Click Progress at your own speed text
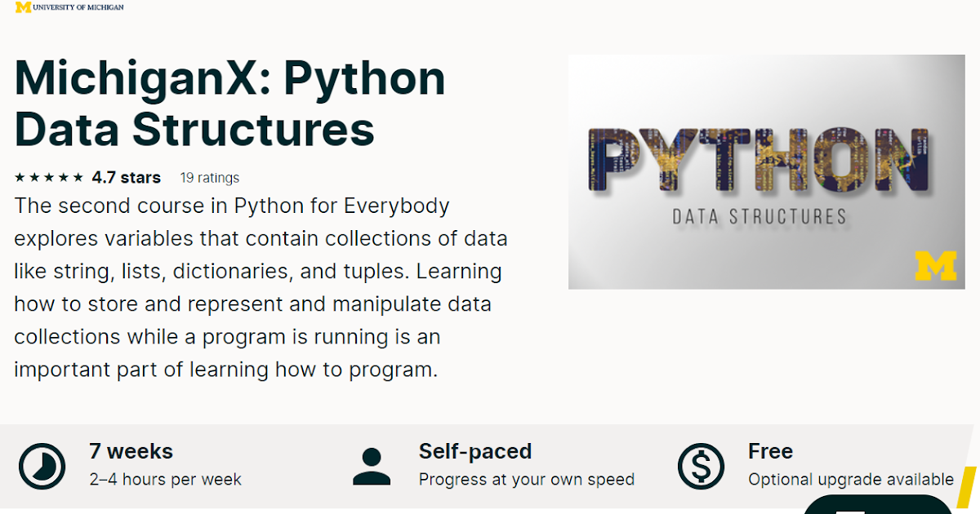Viewport: 980px width, 514px height. coord(527,479)
